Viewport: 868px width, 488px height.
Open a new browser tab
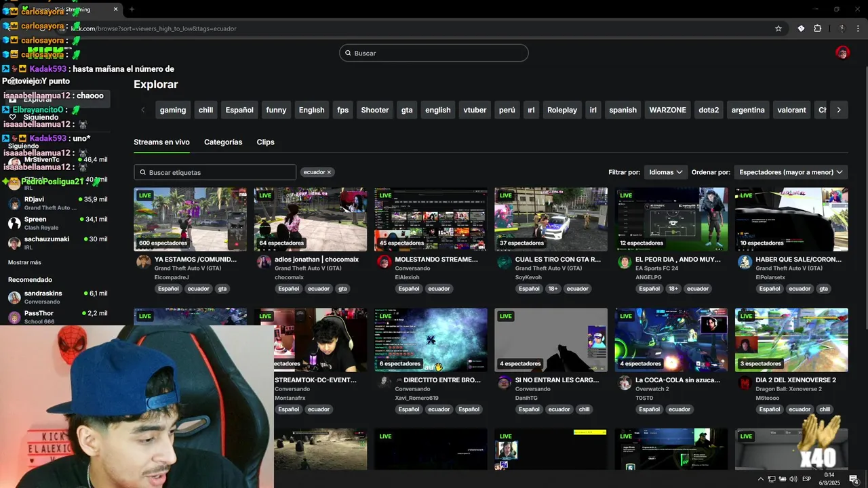[132, 9]
